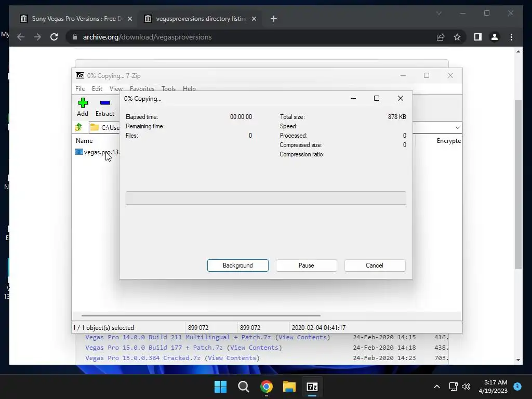Viewport: 532px width, 399px height.
Task: View Contents of Vegas Pro 15.0.0 Build 177
Action: tap(254, 348)
